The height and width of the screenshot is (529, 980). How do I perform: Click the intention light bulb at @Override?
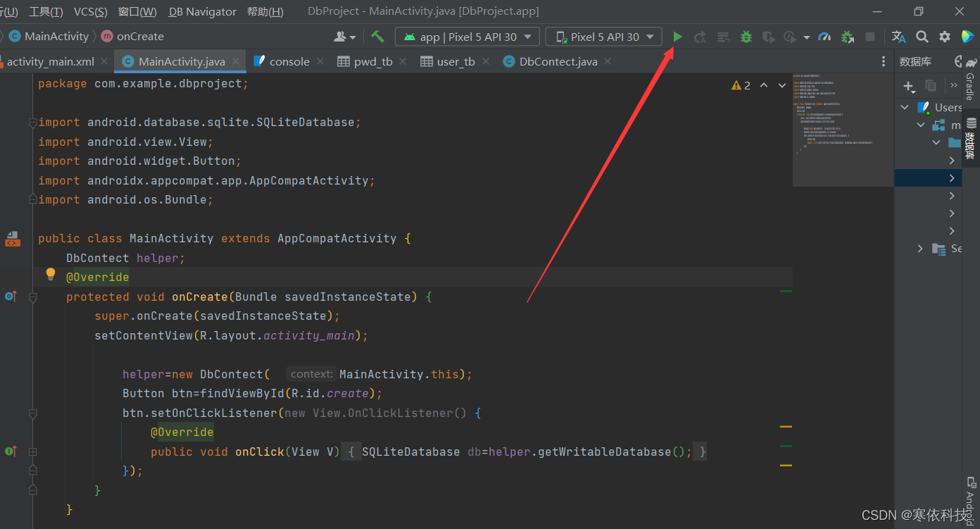51,274
